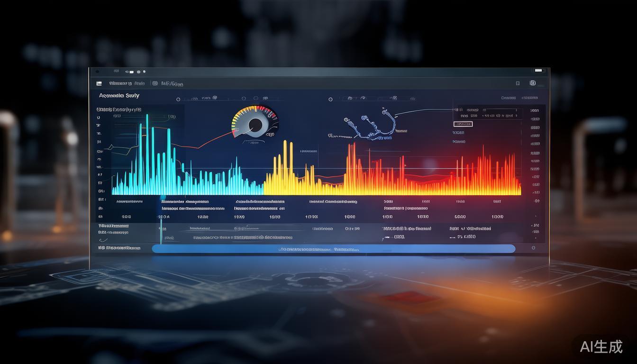Click the white pill indicator at window top right

(x=539, y=71)
